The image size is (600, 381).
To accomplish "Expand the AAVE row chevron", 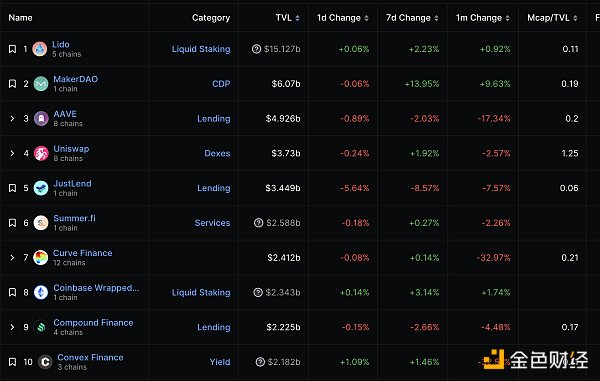I will pos(12,119).
